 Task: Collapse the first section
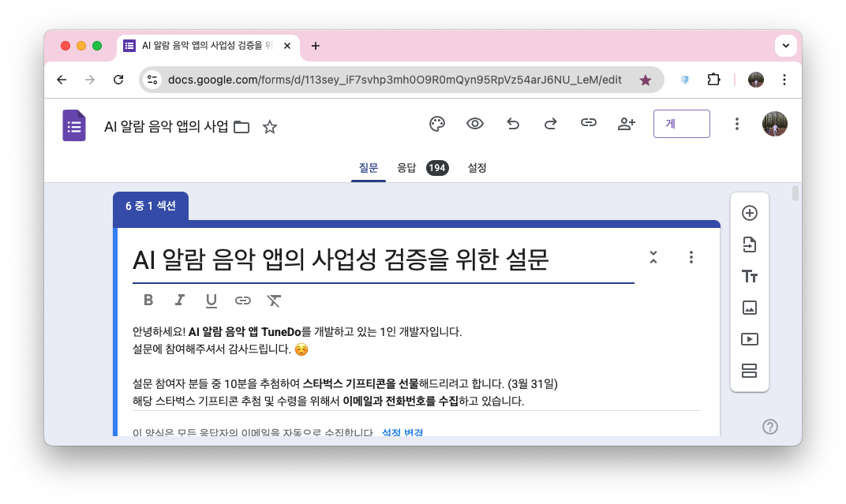click(x=653, y=257)
